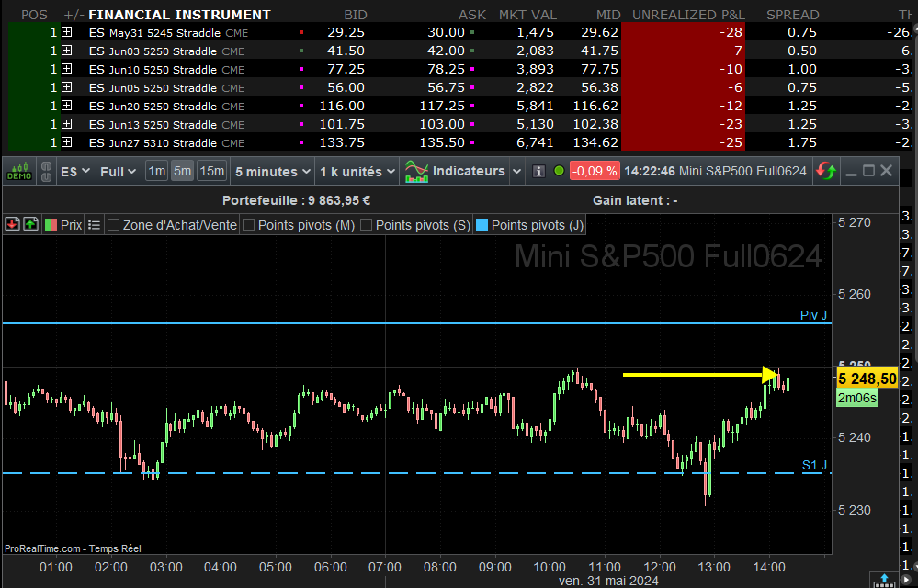Open the 5 minutes timeframe dropdown
The image size is (918, 588).
pos(273,171)
